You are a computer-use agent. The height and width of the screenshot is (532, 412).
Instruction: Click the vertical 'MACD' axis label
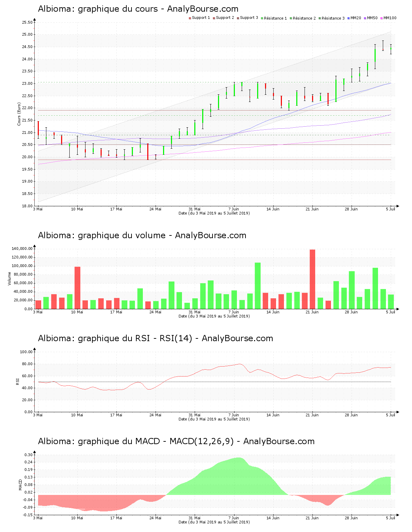coord(20,484)
